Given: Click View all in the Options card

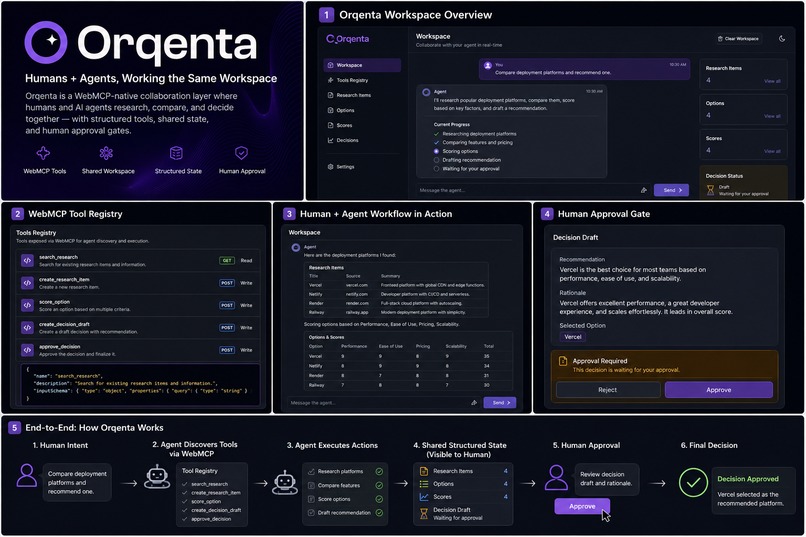Looking at the screenshot, I should (x=772, y=116).
